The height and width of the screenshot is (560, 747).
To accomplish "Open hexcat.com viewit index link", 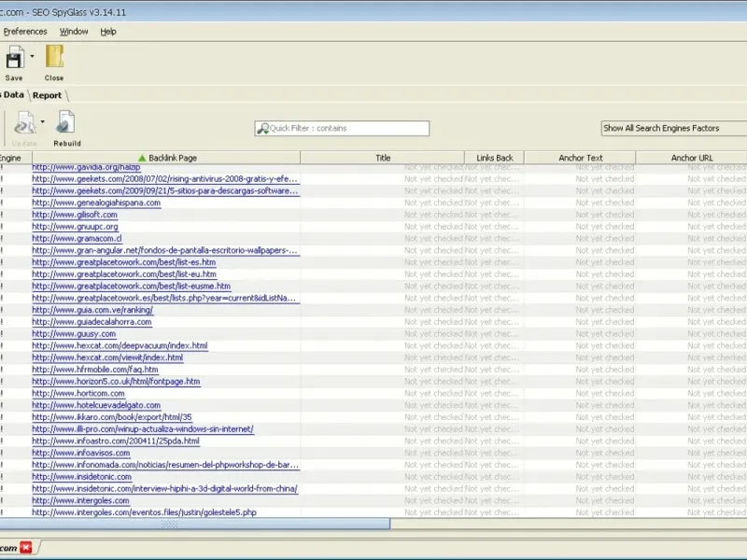I will click(107, 357).
